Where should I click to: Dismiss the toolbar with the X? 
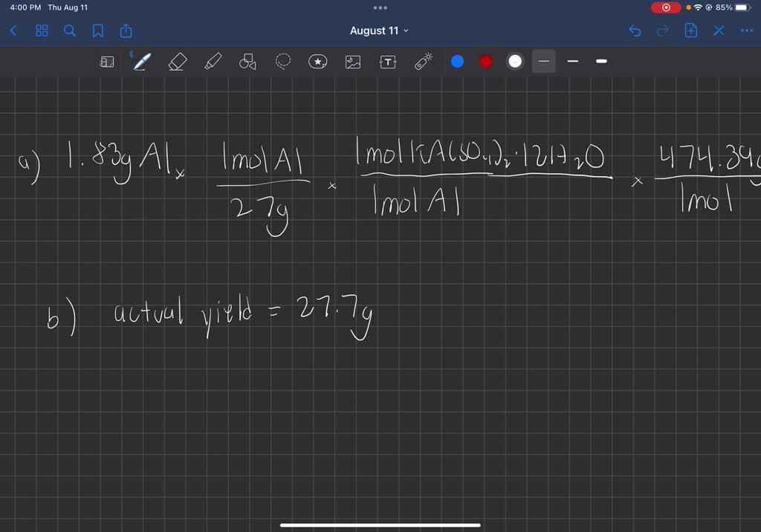[x=718, y=30]
